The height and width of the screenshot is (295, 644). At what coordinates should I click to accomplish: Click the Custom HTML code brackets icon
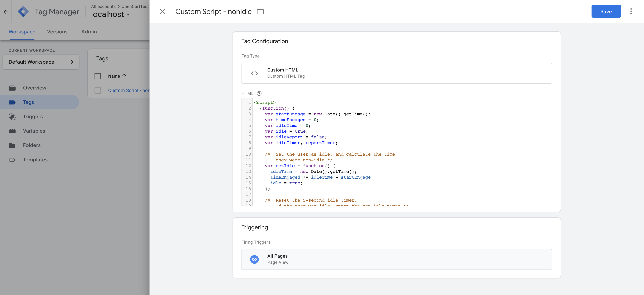pos(254,73)
